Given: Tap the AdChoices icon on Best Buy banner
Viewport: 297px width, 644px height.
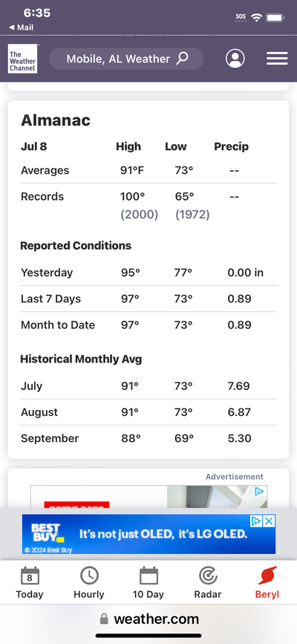Looking at the screenshot, I should coord(256,521).
